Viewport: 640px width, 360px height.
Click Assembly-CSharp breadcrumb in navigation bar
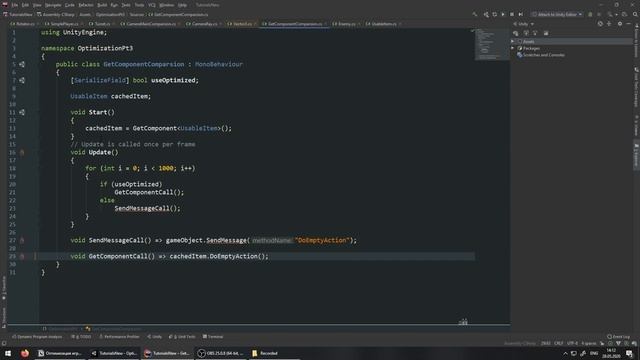pos(56,14)
